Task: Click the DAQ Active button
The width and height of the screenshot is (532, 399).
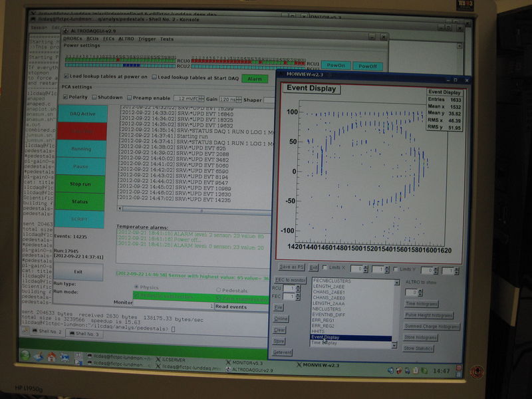Action: (x=82, y=114)
